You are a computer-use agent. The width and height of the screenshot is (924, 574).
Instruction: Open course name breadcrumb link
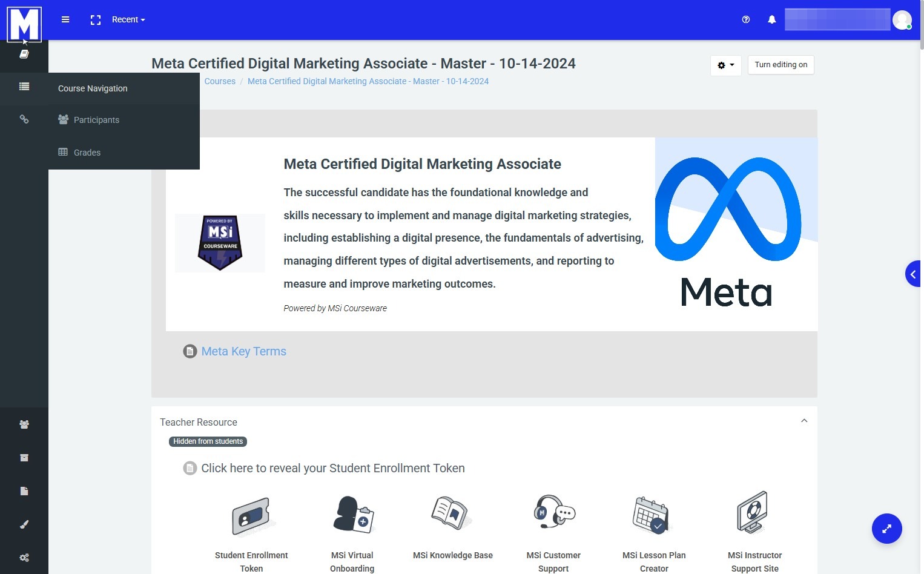pos(368,81)
